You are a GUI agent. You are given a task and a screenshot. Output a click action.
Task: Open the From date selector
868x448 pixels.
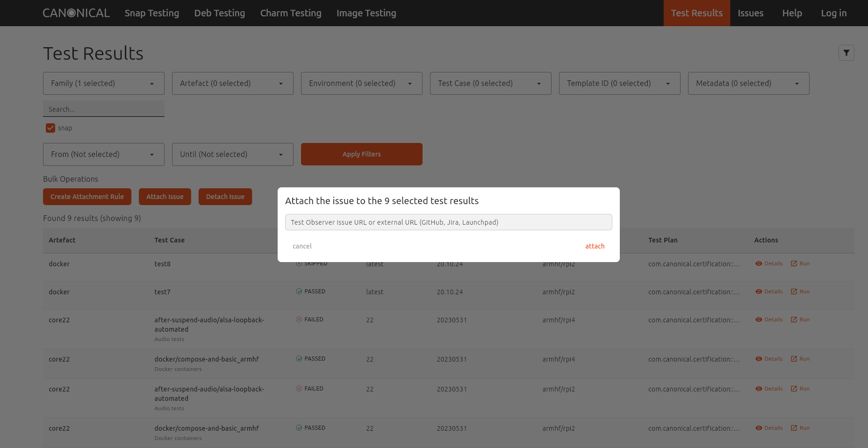tap(103, 154)
